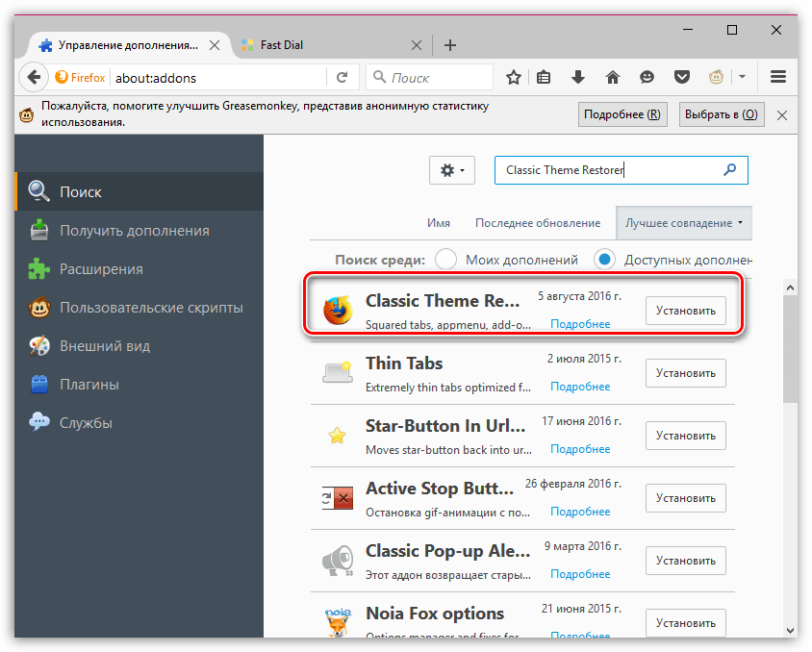Click the bookmark star icon in toolbar
This screenshot has height=652, width=812.
click(x=514, y=77)
